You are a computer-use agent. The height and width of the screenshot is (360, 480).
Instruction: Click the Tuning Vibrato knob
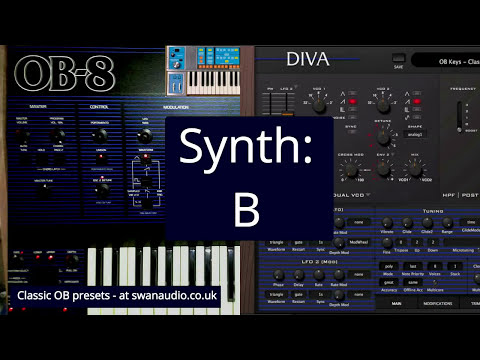coord(387,222)
